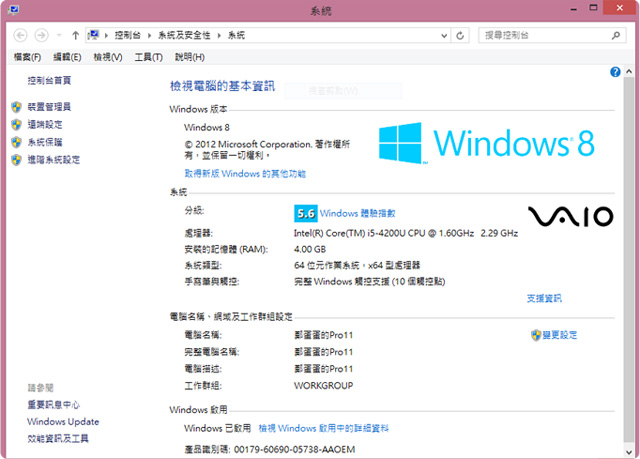
Task: Open the 編輯(E) menu
Action: tap(67, 57)
